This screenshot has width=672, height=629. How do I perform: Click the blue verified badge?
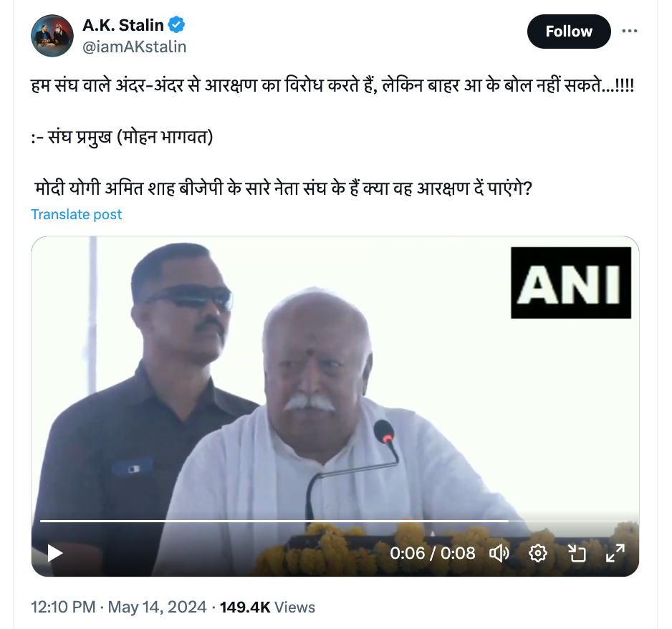coord(176,25)
